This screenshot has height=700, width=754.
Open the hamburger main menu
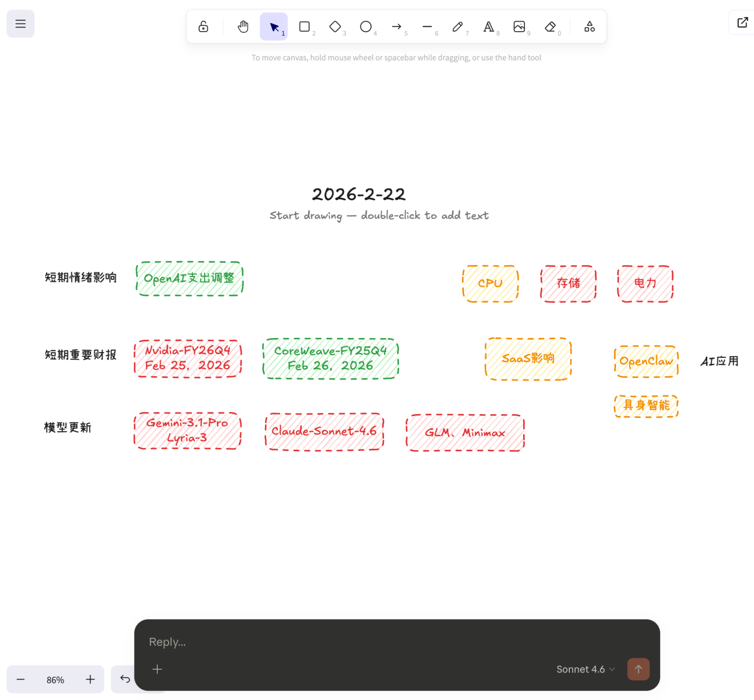20,24
